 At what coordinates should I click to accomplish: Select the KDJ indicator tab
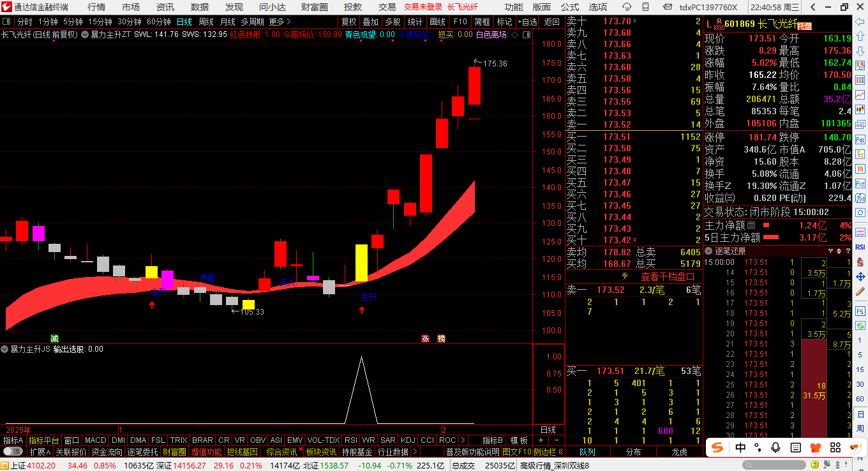[x=408, y=440]
